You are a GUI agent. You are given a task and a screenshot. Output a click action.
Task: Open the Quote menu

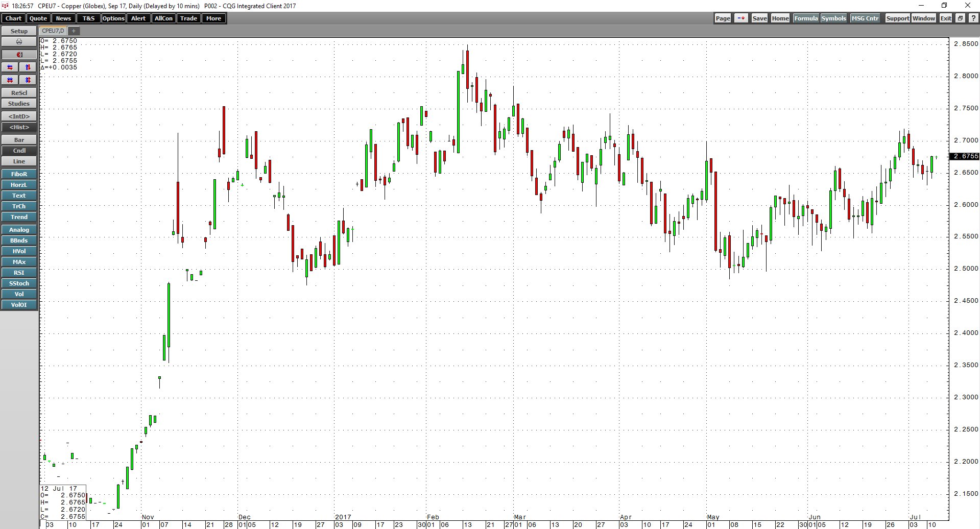38,18
